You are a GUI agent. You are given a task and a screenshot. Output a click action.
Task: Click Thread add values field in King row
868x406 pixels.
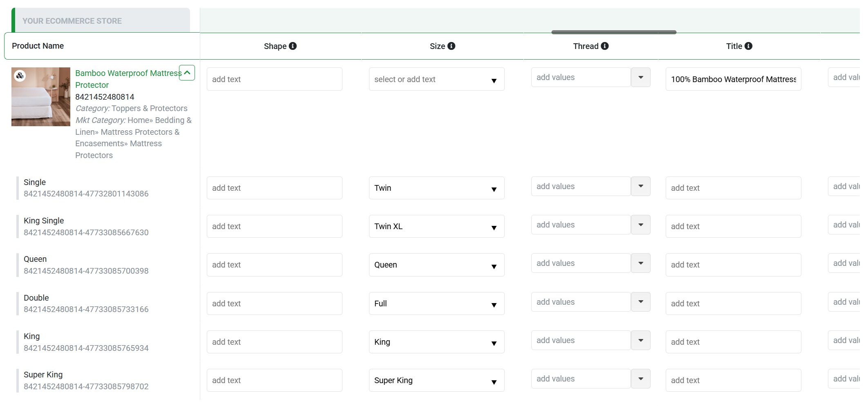[581, 340]
